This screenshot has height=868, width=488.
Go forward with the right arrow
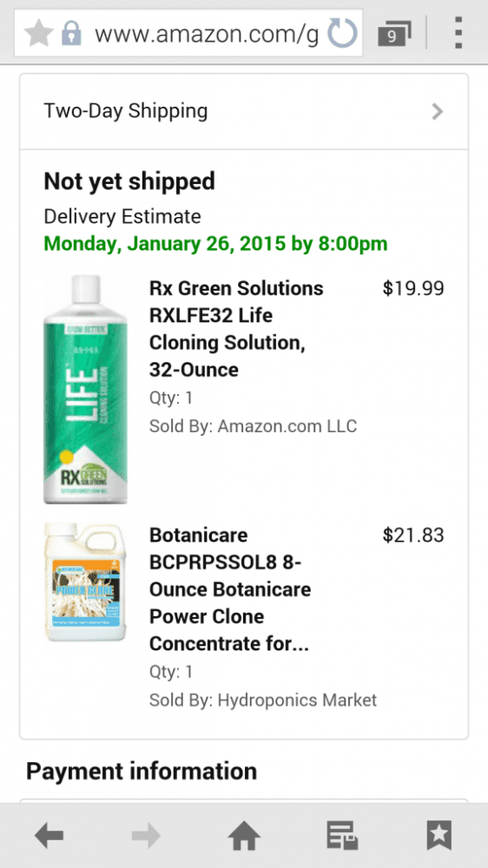pyautogui.click(x=146, y=835)
